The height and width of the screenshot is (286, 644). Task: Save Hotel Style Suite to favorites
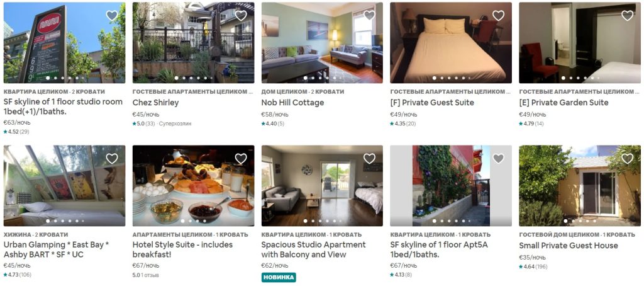241,158
